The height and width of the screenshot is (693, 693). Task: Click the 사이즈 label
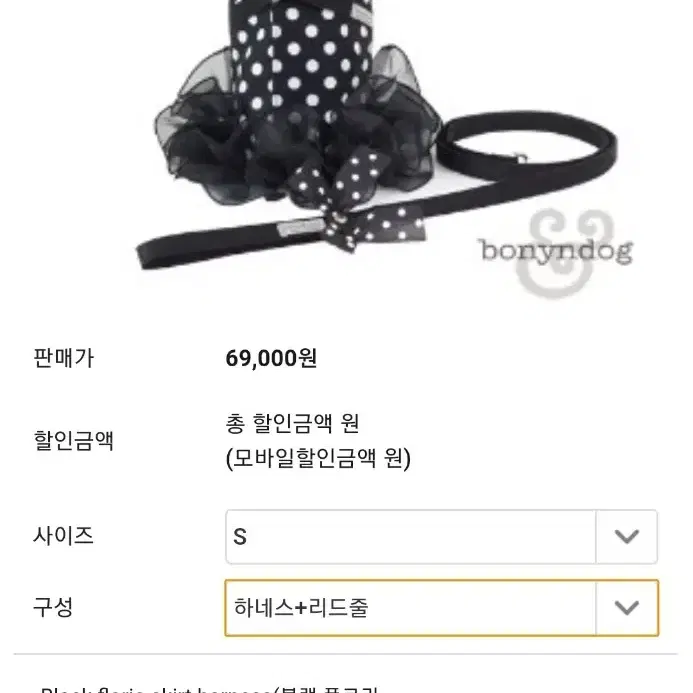click(x=64, y=536)
